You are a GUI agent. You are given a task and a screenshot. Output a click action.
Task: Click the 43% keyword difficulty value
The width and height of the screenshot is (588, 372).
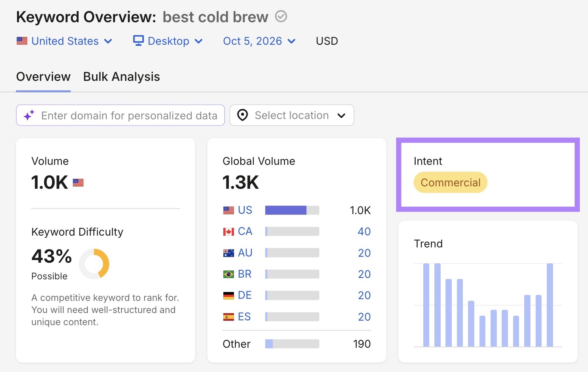[52, 256]
